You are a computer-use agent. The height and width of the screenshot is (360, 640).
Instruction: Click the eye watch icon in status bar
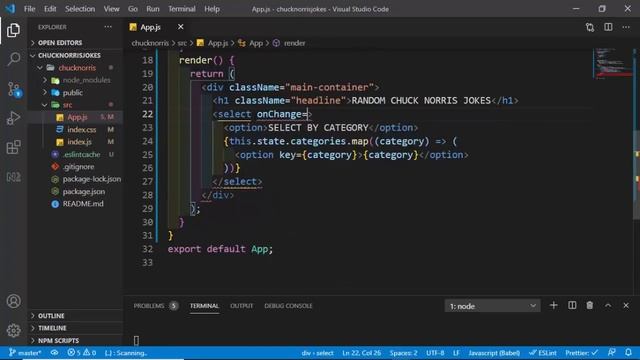[54, 353]
